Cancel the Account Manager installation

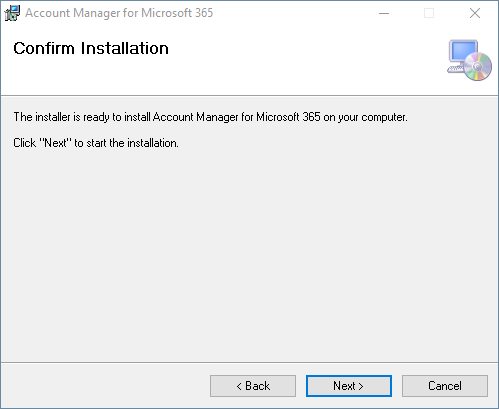(445, 386)
